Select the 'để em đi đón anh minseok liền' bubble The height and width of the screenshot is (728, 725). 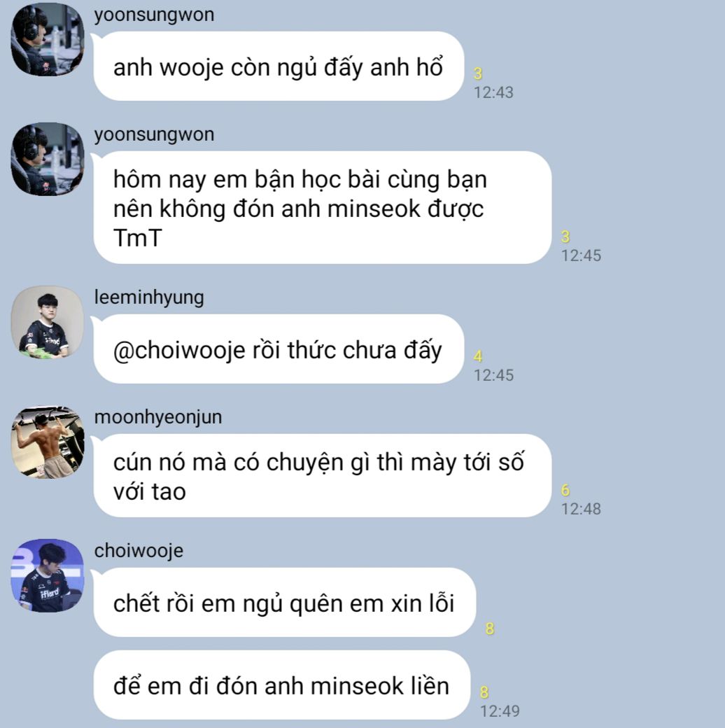[282, 685]
